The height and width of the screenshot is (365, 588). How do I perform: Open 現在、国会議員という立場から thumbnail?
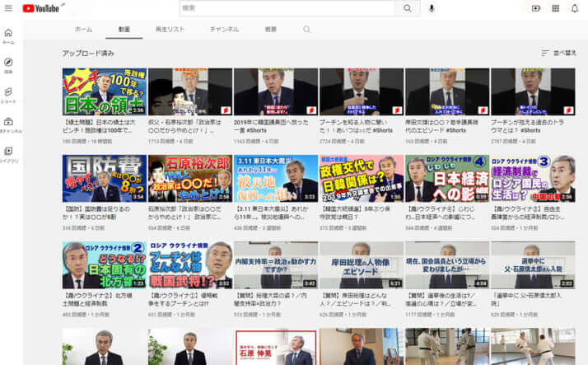click(447, 264)
